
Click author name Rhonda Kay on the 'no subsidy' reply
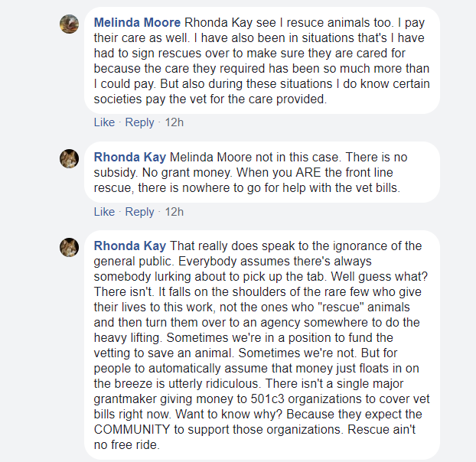point(129,157)
